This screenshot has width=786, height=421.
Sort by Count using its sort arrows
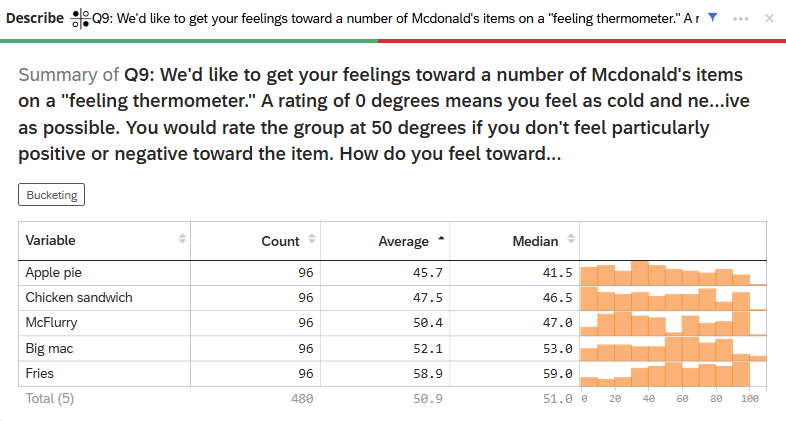pos(312,240)
